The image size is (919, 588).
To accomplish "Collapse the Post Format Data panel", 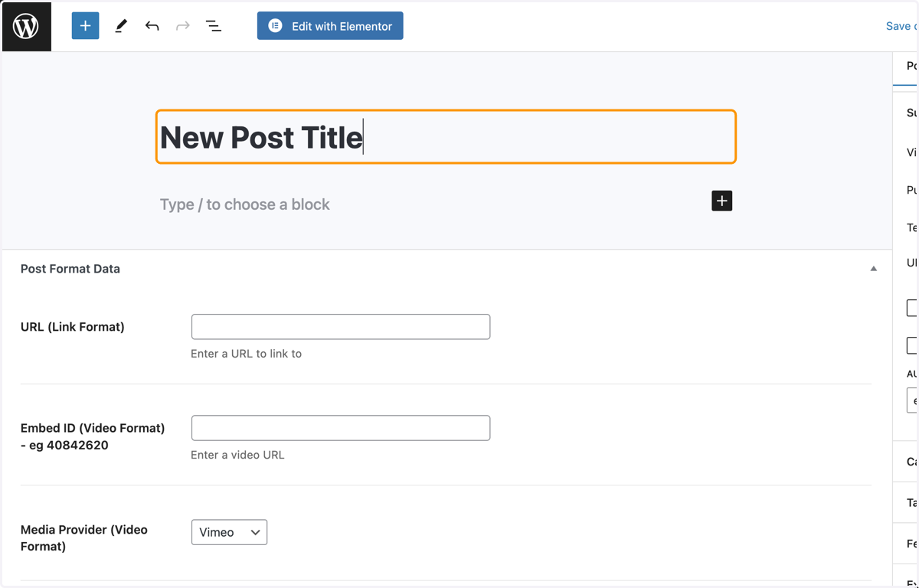I will coord(873,269).
